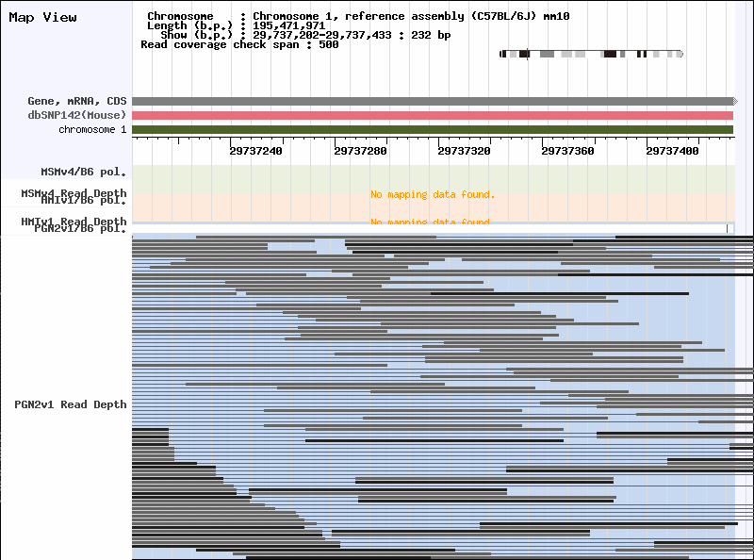Click the fully visible 'No mapping data found.' message
754x560 pixels.
(433, 194)
